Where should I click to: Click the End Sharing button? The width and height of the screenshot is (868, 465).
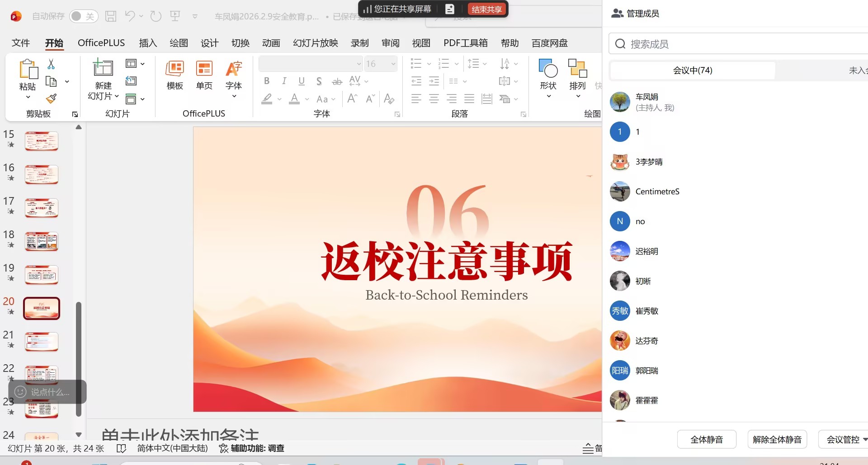[486, 9]
